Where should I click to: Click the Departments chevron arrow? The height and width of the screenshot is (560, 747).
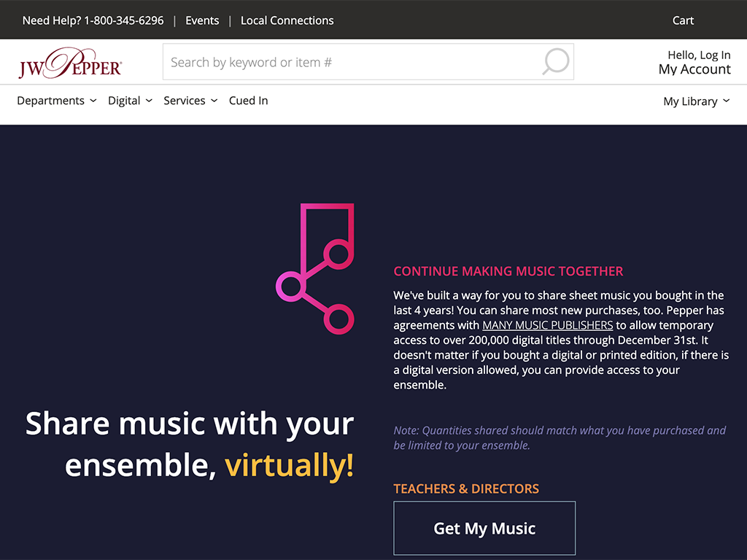93,101
